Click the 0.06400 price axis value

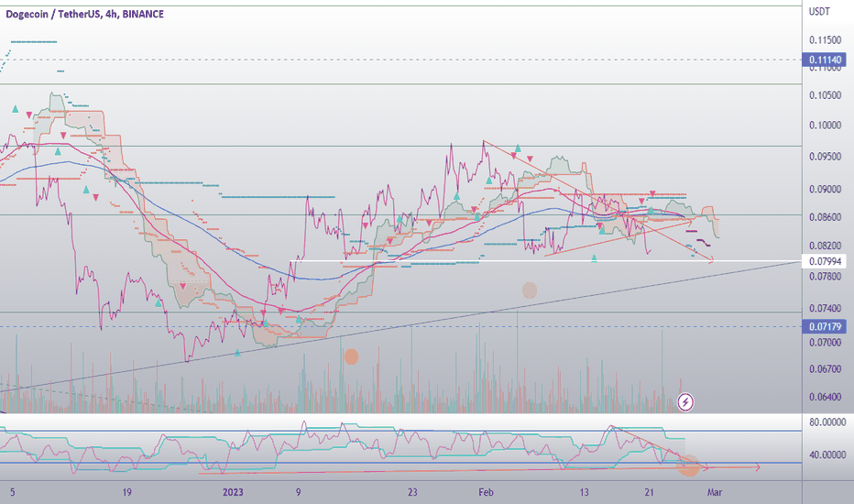coord(825,397)
